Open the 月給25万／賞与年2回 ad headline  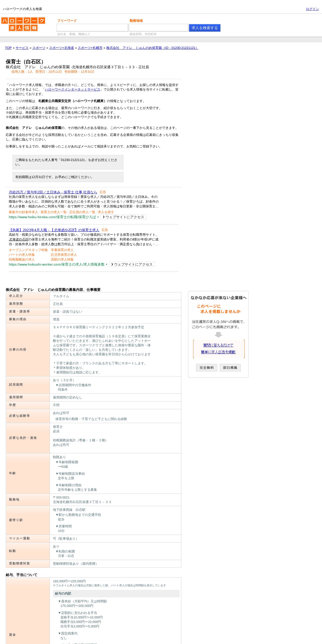point(53,192)
